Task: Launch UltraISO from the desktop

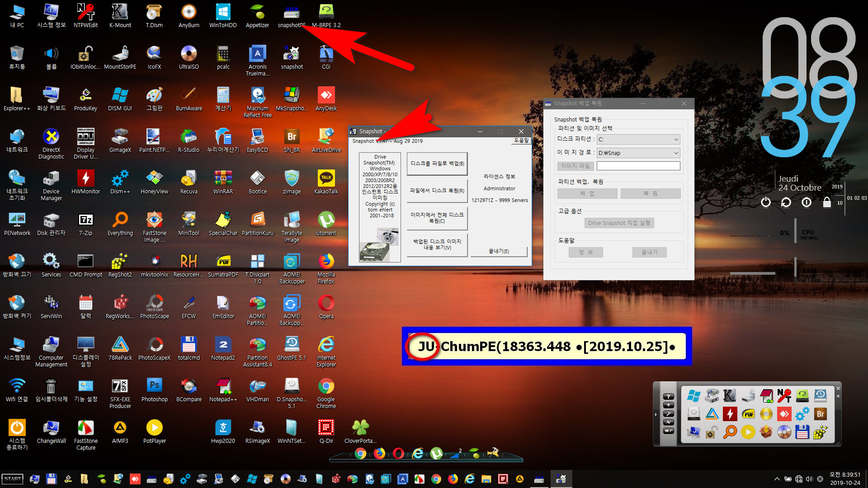Action: (x=189, y=57)
